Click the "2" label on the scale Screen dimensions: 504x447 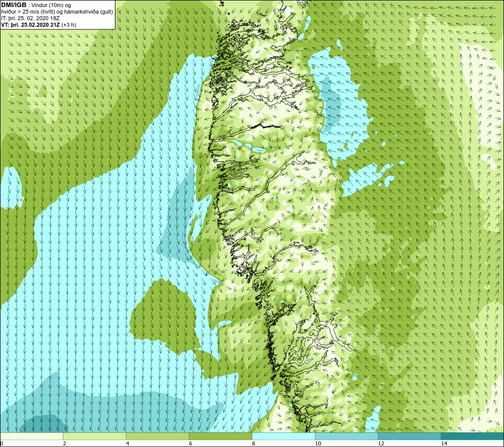pyautogui.click(x=65, y=444)
